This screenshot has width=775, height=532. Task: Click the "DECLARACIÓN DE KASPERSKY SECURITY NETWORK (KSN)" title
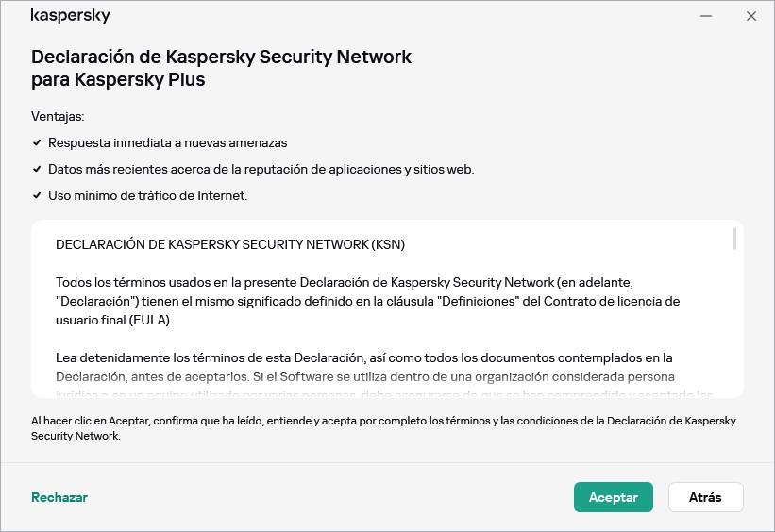pos(230,244)
